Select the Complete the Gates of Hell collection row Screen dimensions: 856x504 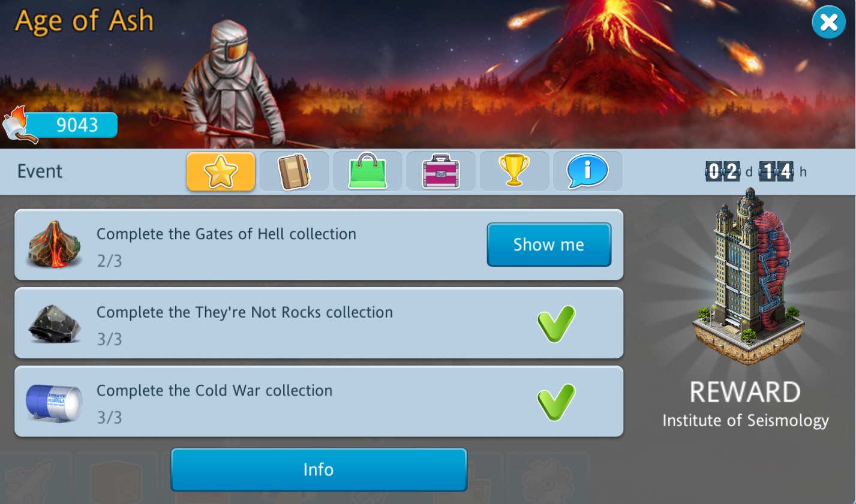[319, 245]
